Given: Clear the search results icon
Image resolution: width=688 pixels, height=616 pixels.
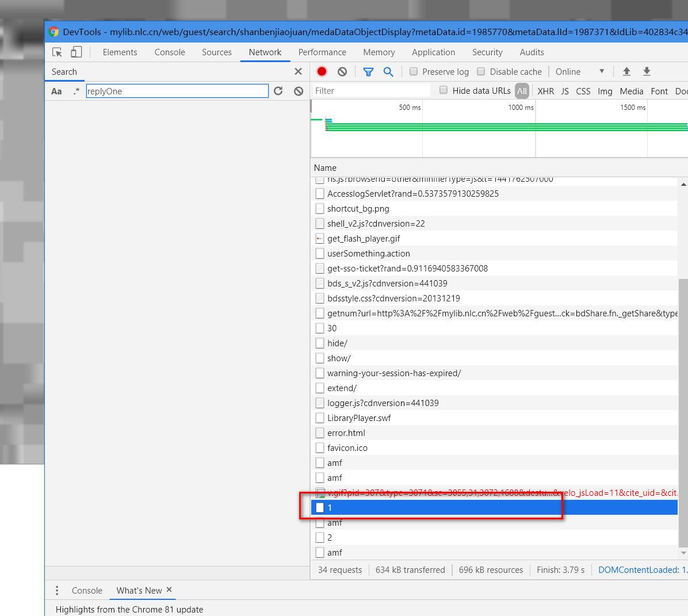Looking at the screenshot, I should [x=299, y=91].
